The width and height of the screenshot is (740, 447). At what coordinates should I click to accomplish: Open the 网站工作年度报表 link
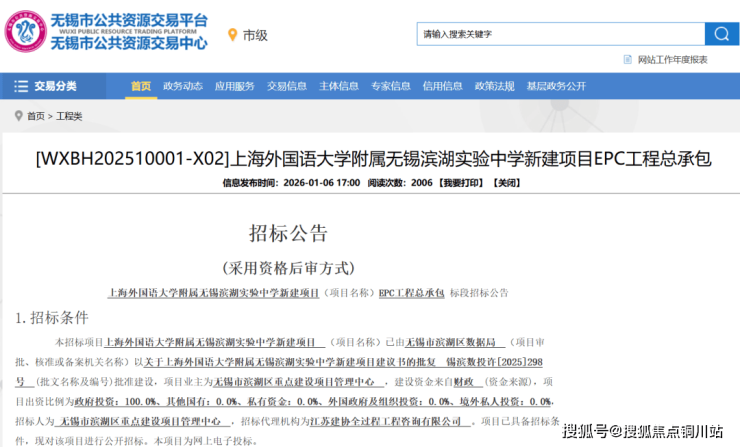[x=673, y=59]
